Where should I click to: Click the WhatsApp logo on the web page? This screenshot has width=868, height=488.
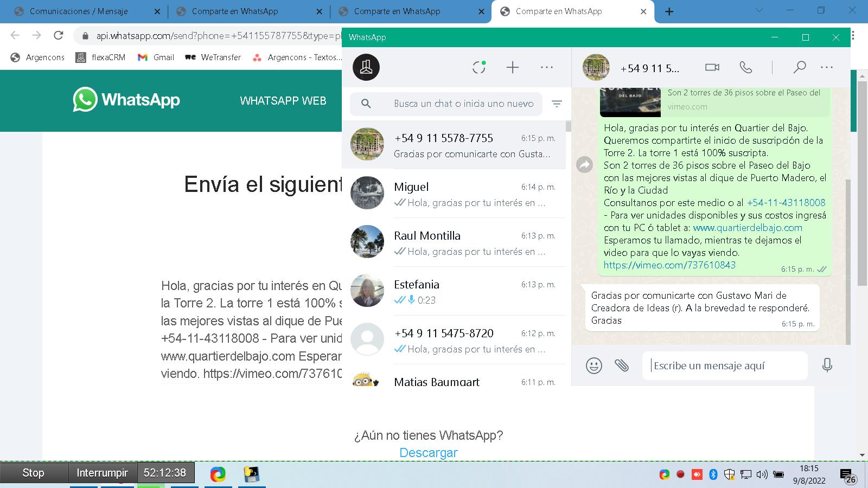[126, 100]
